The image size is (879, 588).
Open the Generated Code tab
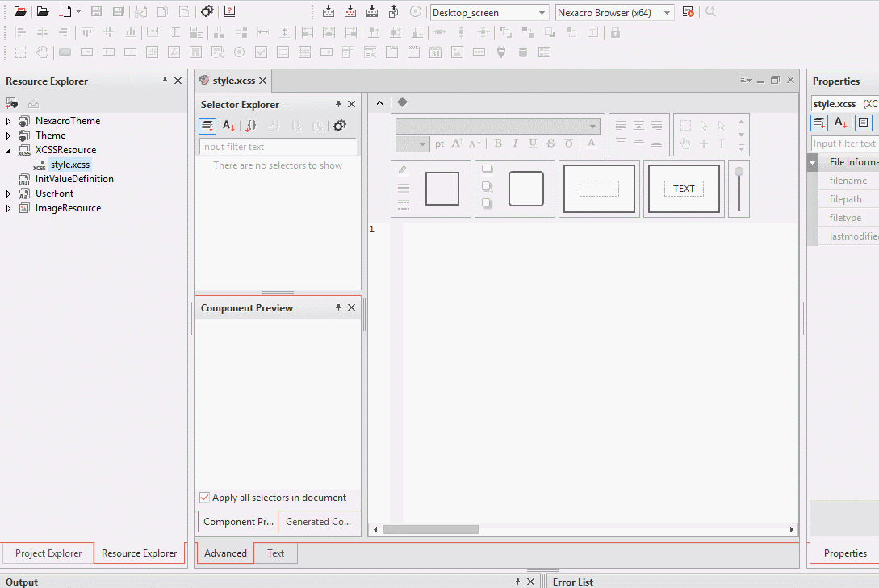[318, 522]
